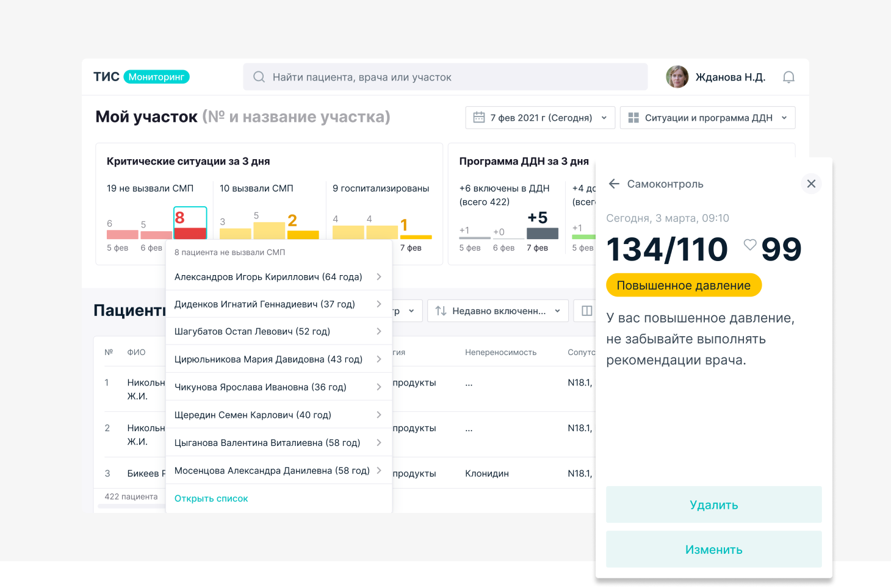Viewport: 891px width, 588px height.
Task: Click Открыть список link
Action: [211, 498]
